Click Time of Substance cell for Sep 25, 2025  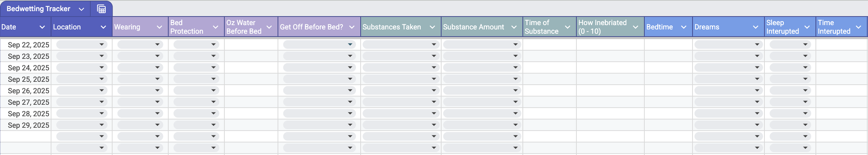coord(549,79)
